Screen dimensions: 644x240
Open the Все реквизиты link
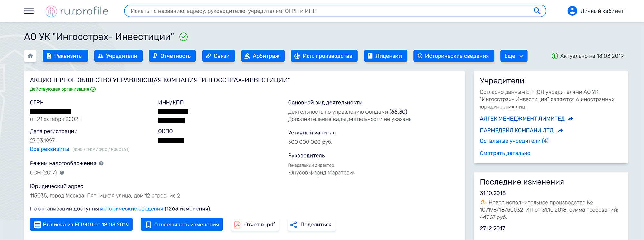click(49, 149)
